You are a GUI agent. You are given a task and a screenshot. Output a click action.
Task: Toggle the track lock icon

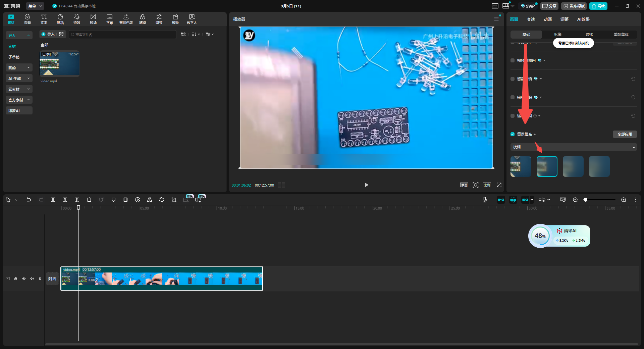point(16,279)
